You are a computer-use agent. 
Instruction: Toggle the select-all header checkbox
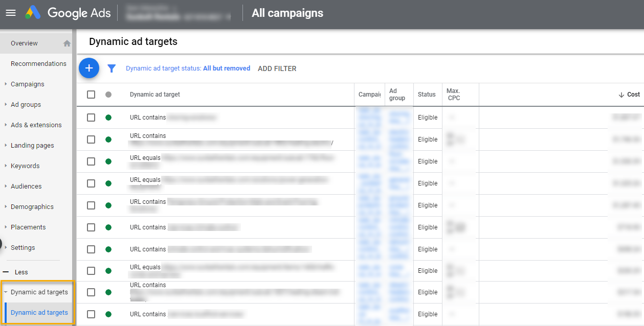pos(91,95)
